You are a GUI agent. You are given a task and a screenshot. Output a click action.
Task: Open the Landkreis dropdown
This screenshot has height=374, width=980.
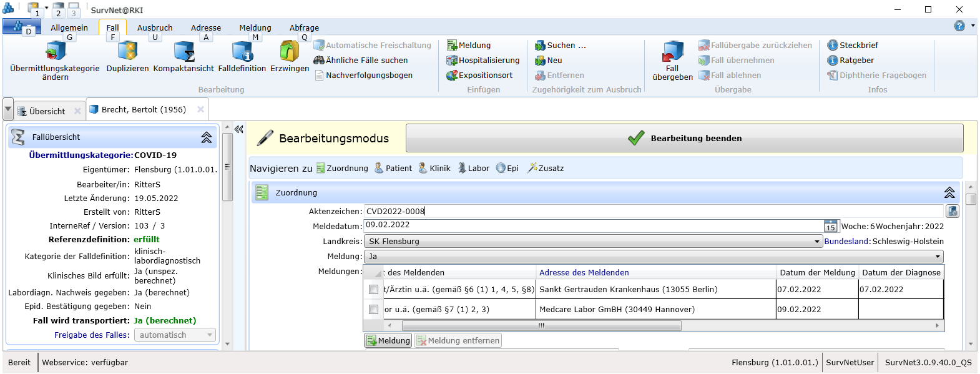816,242
